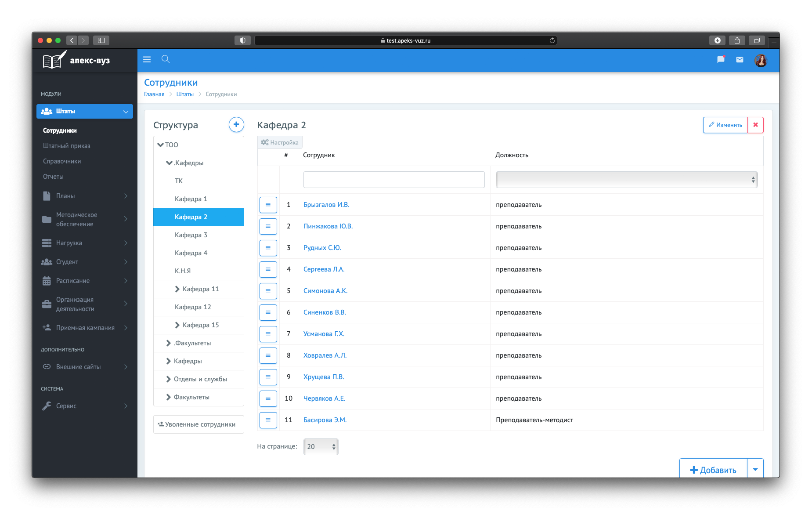Open Отчеты sidebar item
The height and width of the screenshot is (525, 812).
tap(53, 177)
